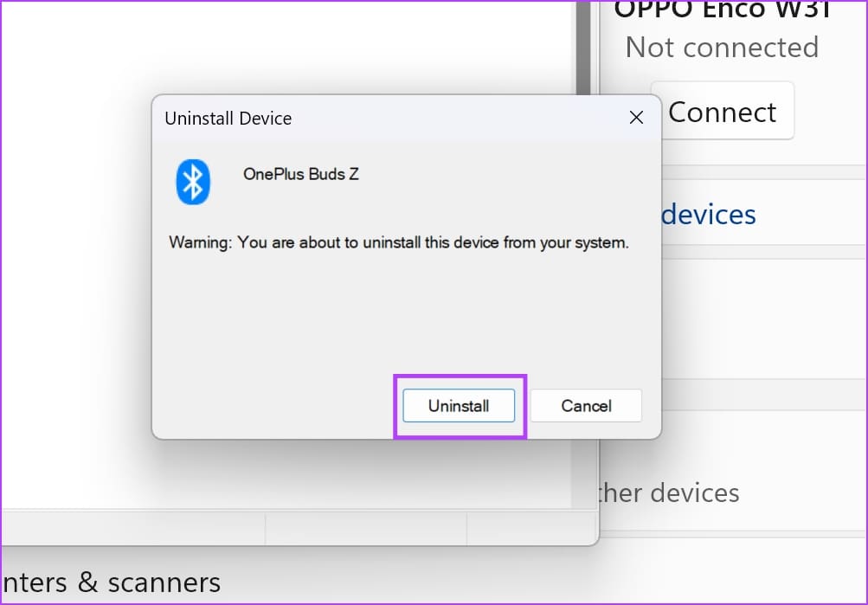Click the left segment of the status bar
The height and width of the screenshot is (605, 868).
tap(130, 527)
